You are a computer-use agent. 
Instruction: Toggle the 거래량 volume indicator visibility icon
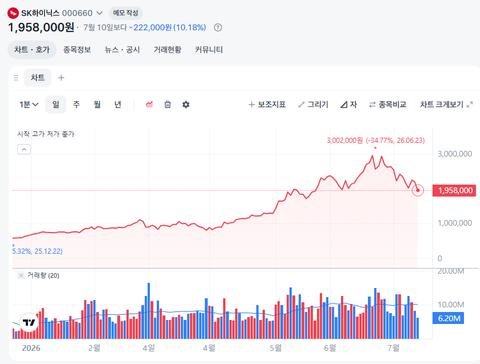[x=21, y=275]
